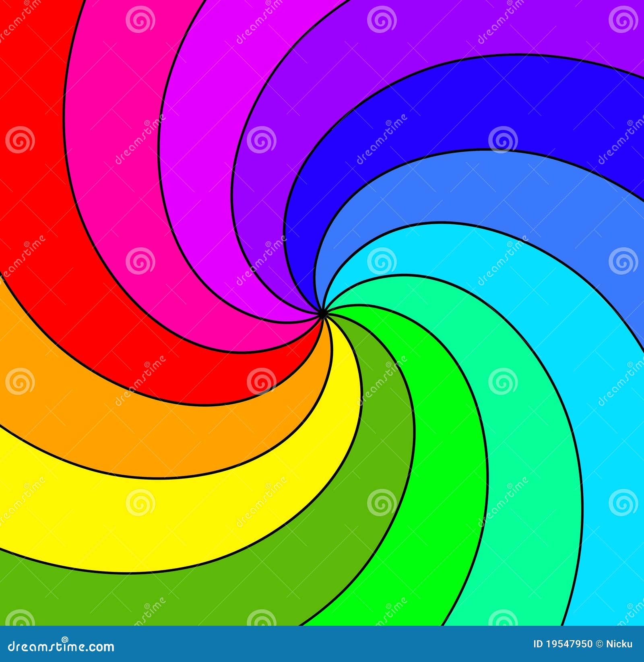Click the copyright symbol in the watermark bar
The image size is (644, 662).
click(599, 643)
